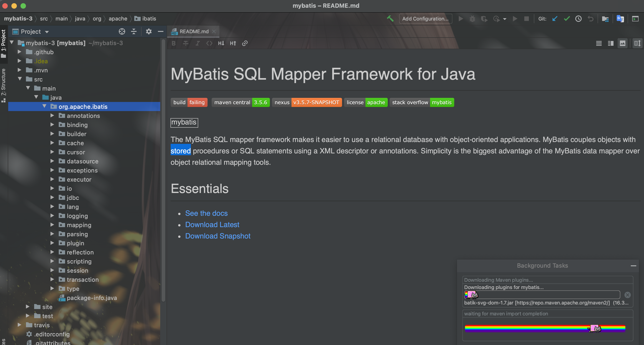Cancel the Downloading plugins task

tap(627, 295)
